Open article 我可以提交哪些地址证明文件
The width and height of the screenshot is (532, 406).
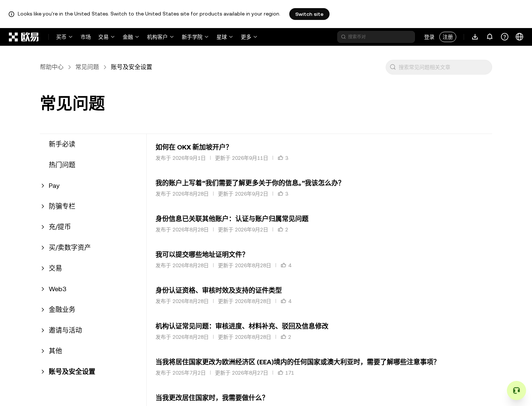point(201,254)
